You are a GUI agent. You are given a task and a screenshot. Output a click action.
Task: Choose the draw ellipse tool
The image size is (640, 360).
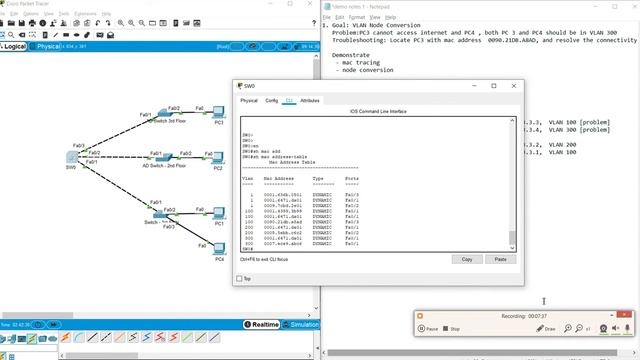(x=76, y=35)
